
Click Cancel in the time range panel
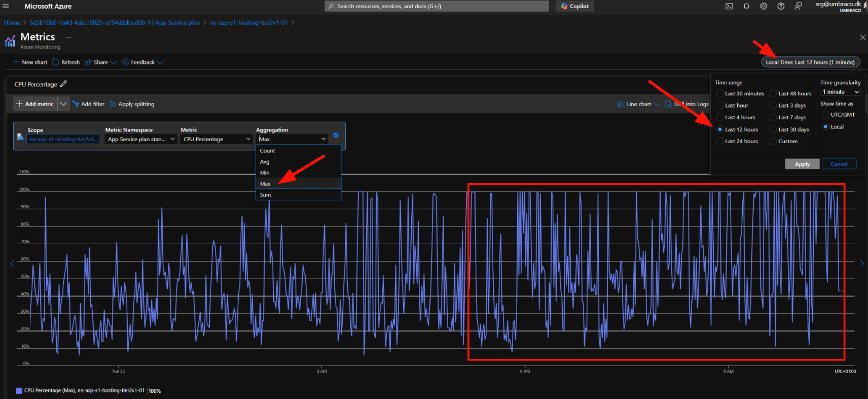point(839,164)
